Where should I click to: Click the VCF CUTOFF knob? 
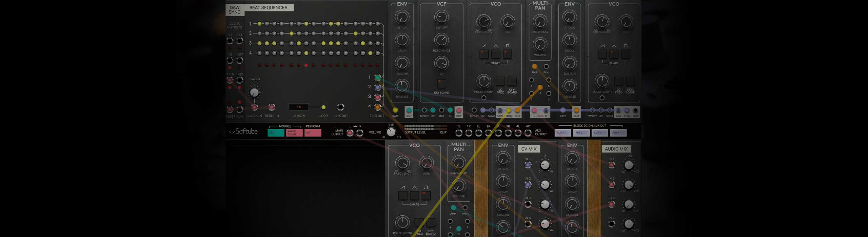tap(441, 17)
